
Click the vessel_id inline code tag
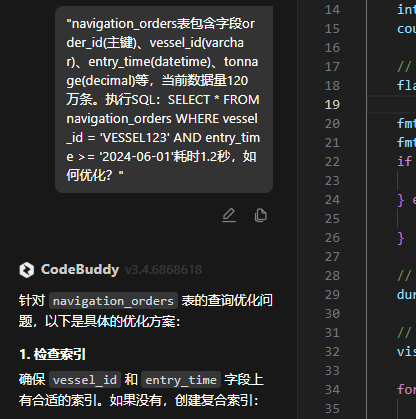pos(85,380)
